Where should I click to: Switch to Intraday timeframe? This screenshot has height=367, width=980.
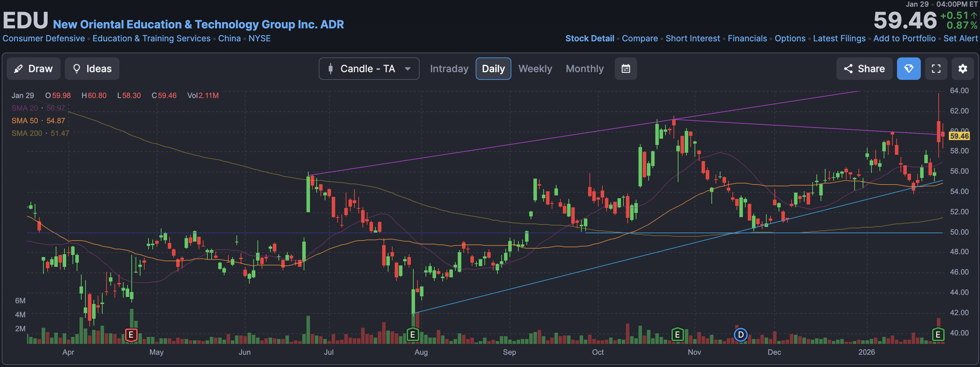pos(449,69)
